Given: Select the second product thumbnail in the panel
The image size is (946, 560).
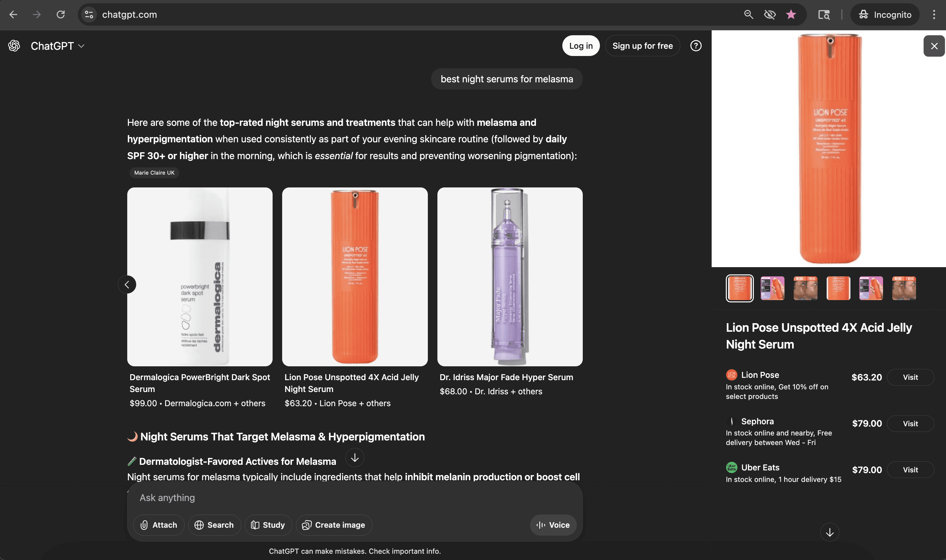Looking at the screenshot, I should pos(772,288).
